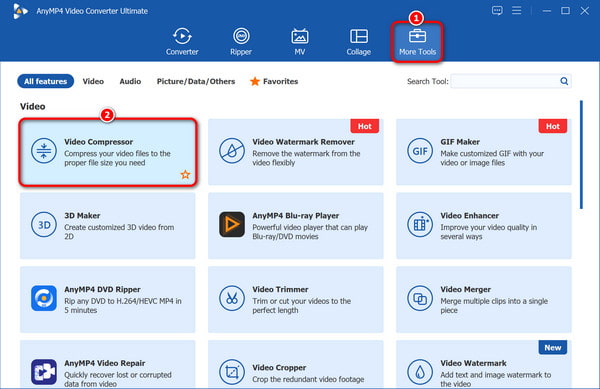
Task: Open the MV tab
Action: click(x=300, y=42)
